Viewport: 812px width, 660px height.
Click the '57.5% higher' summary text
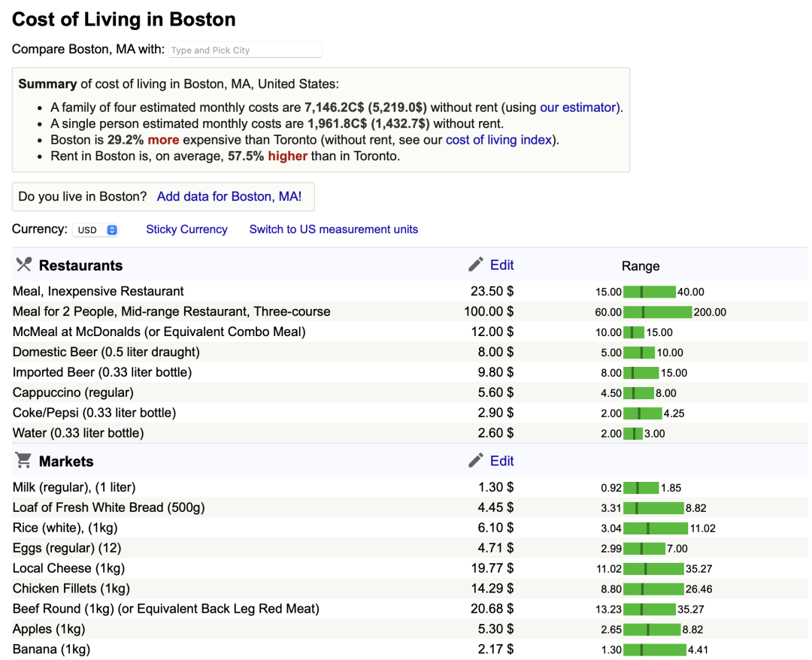point(268,156)
